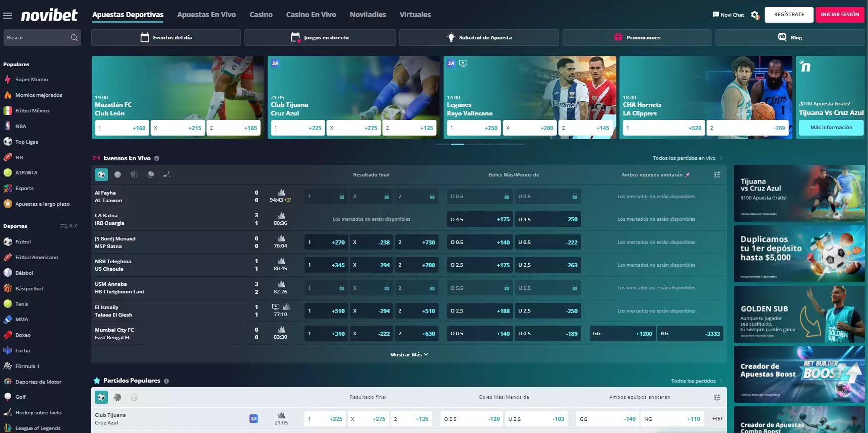
Task: Switch to Casino En Vivo tab
Action: (x=311, y=15)
